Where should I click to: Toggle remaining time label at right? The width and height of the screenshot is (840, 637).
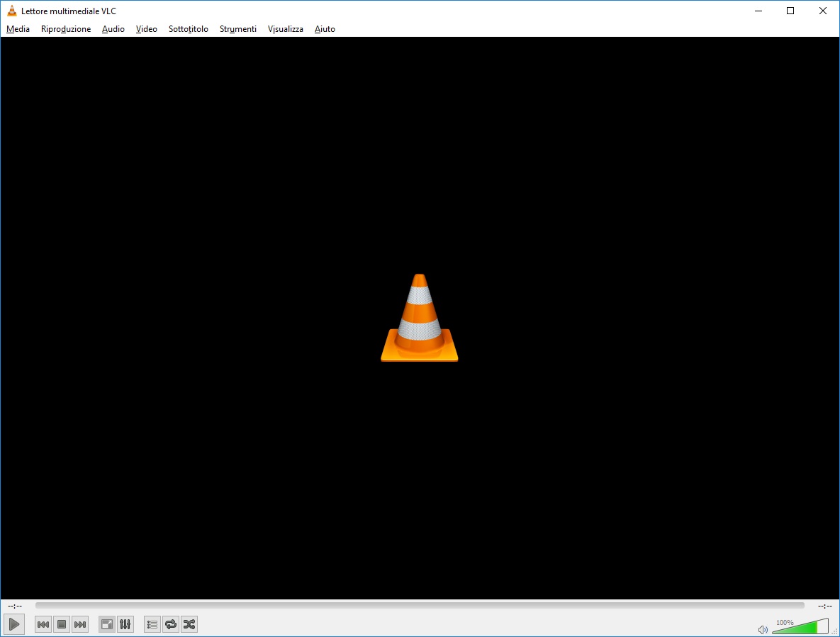click(824, 606)
